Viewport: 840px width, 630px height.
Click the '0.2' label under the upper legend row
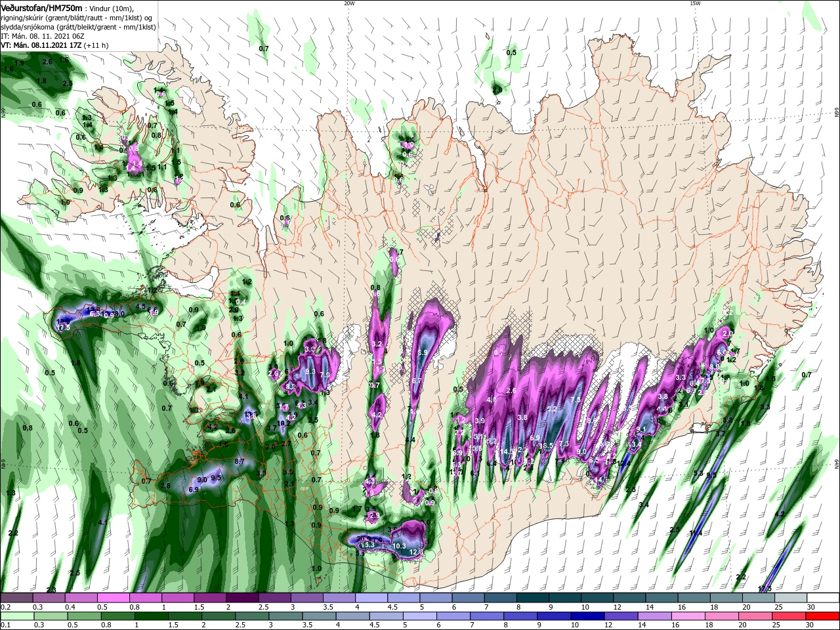5,607
